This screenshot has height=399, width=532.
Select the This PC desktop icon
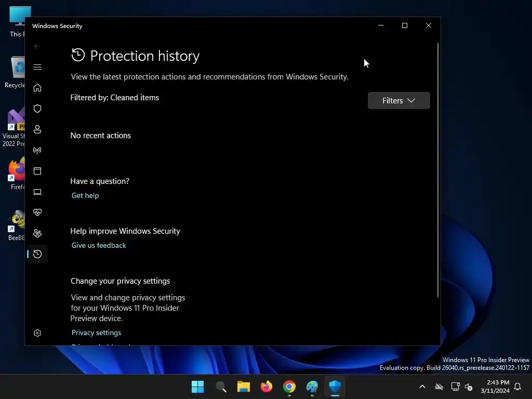point(18,22)
